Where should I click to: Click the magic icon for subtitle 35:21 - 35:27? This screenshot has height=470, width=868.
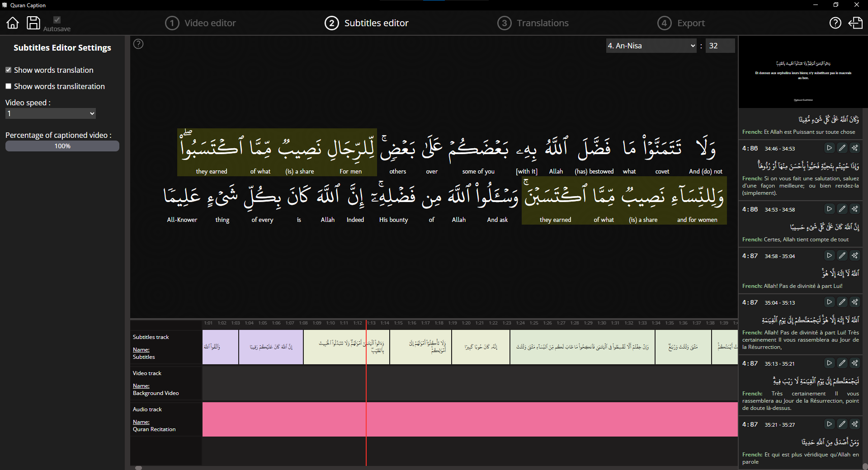(x=854, y=424)
